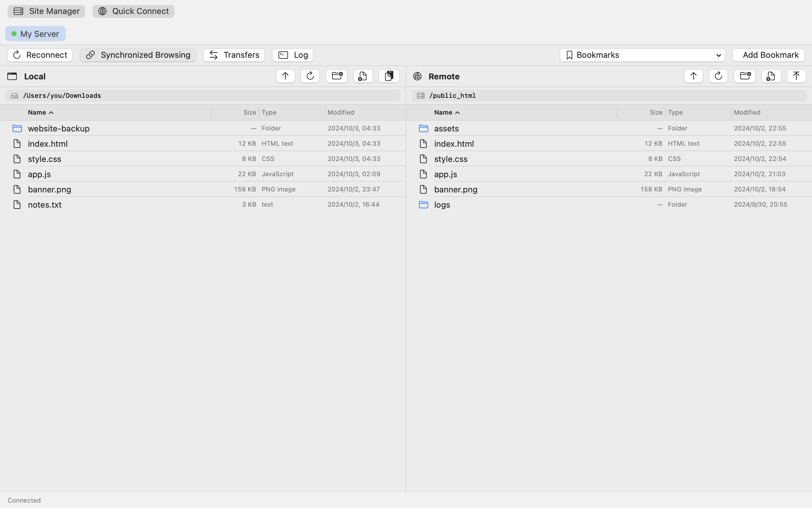Select remote index.html file
This screenshot has height=508, width=812.
pyautogui.click(x=609, y=144)
